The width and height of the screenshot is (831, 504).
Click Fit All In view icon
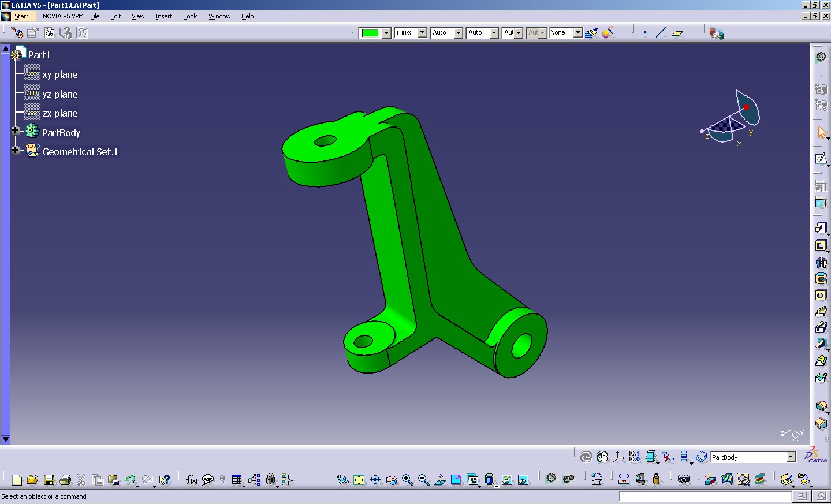click(x=359, y=480)
